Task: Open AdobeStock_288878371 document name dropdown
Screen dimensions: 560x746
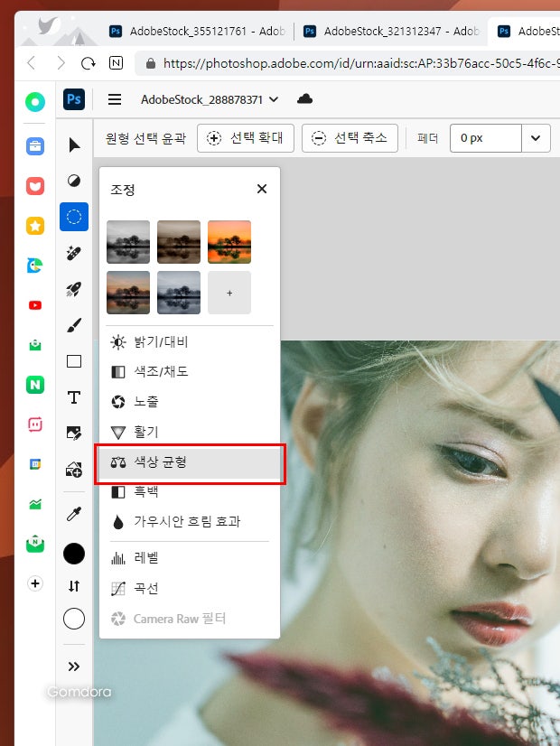Action: [x=210, y=99]
